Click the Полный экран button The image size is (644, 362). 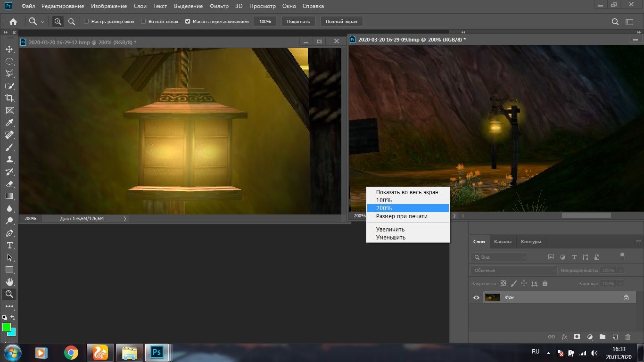(x=341, y=22)
